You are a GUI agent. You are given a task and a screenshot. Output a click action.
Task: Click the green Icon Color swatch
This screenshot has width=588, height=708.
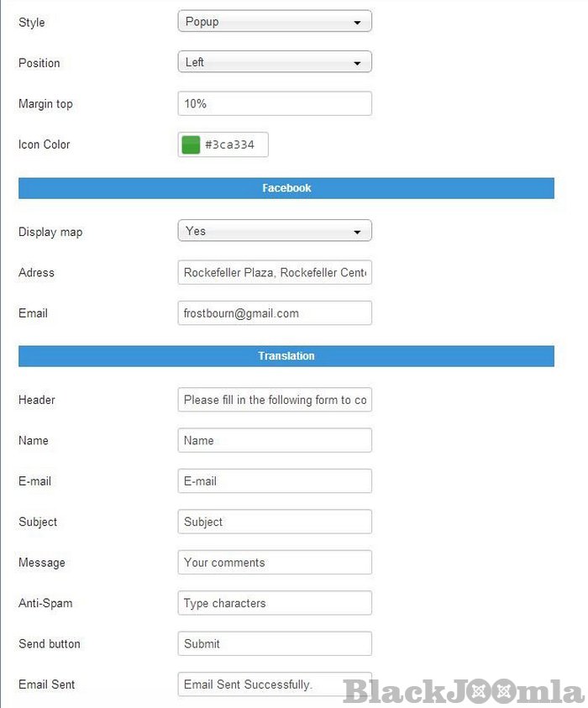pyautogui.click(x=192, y=144)
